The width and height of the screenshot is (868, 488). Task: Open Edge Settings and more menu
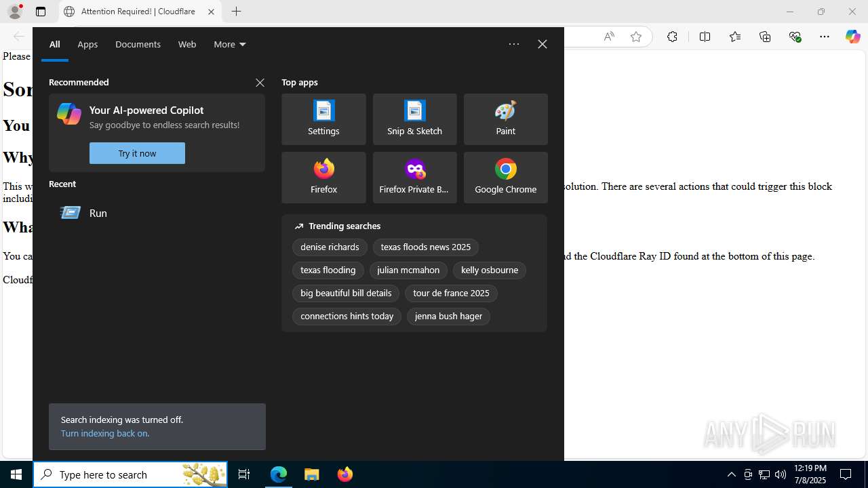[825, 37]
